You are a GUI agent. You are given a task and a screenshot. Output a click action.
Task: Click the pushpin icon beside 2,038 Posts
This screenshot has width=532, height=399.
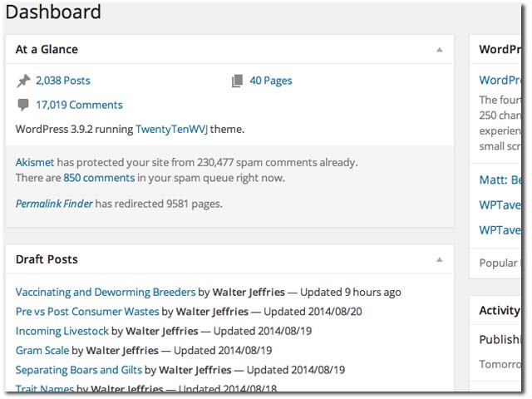click(x=23, y=81)
